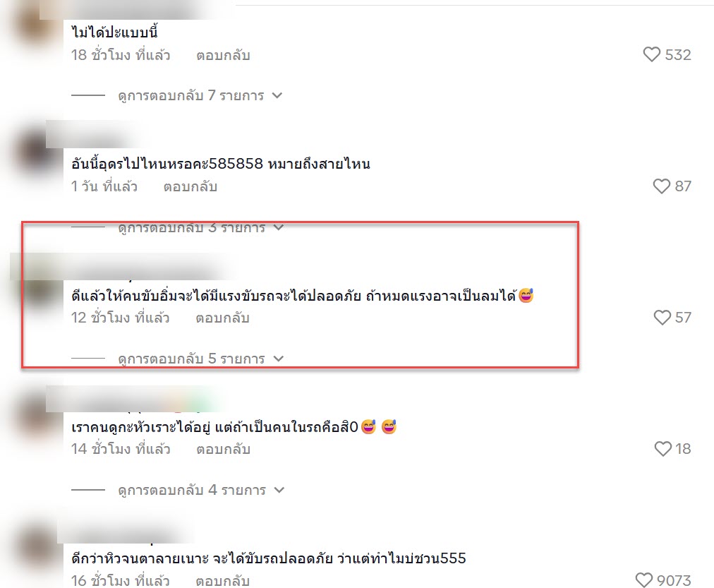Expand the 7 replies thread
The width and height of the screenshot is (714, 588).
point(200,95)
